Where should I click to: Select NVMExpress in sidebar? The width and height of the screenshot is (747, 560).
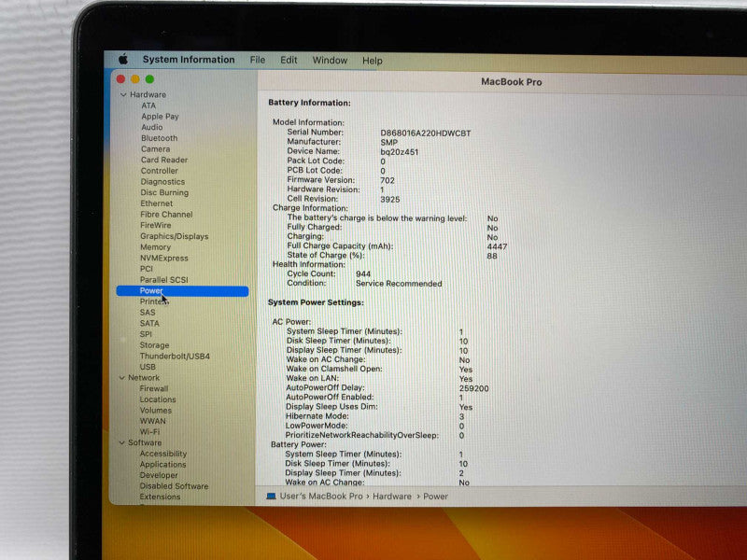(164, 259)
